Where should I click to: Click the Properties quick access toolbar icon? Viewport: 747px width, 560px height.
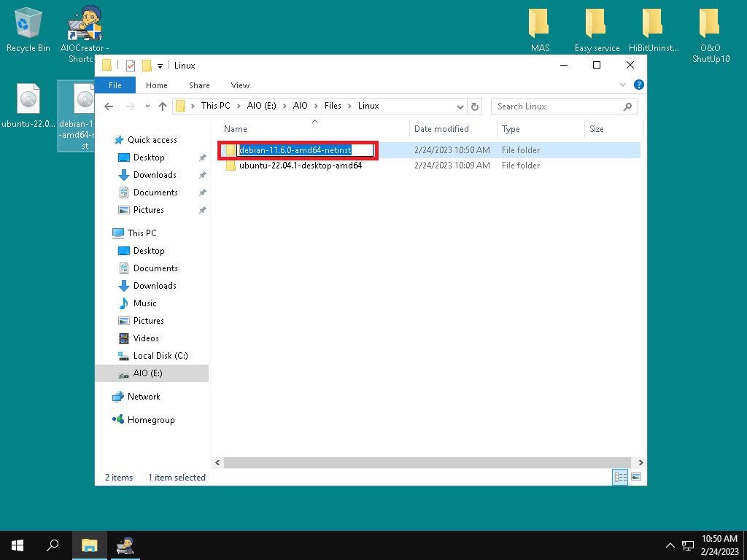[x=131, y=66]
